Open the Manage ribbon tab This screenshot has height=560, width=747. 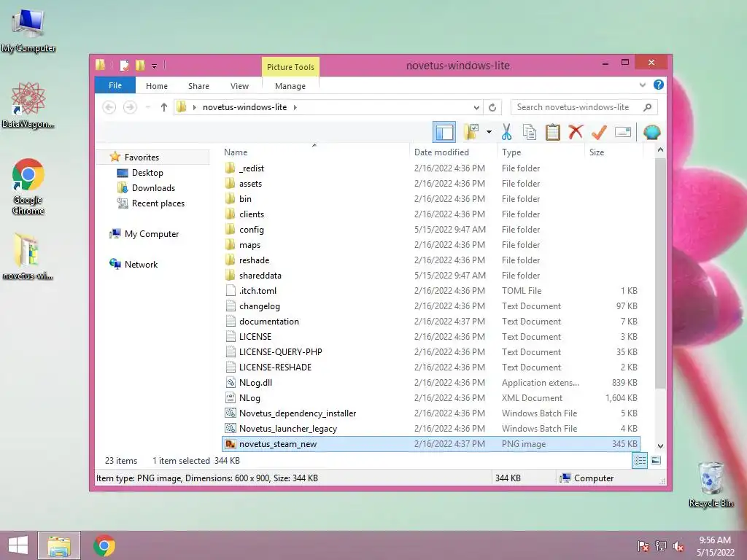pyautogui.click(x=290, y=86)
